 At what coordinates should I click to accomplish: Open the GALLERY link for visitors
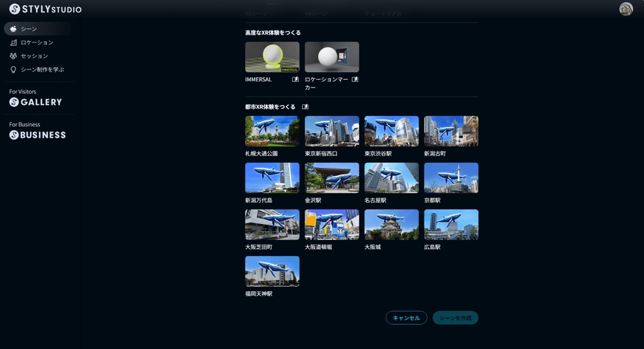tap(36, 102)
